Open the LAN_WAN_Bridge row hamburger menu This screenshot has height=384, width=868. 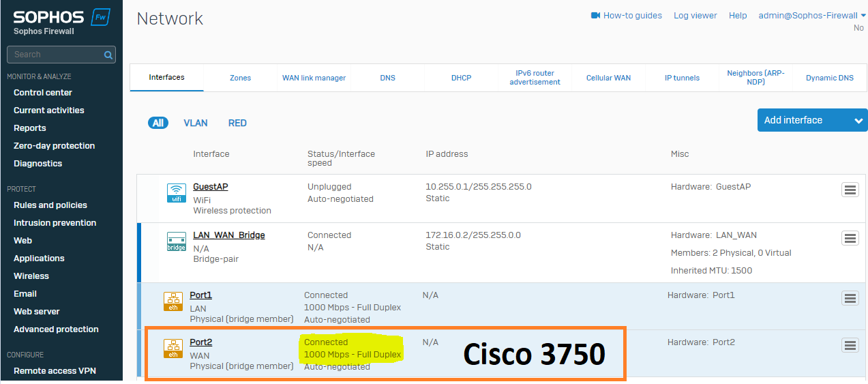[850, 238]
